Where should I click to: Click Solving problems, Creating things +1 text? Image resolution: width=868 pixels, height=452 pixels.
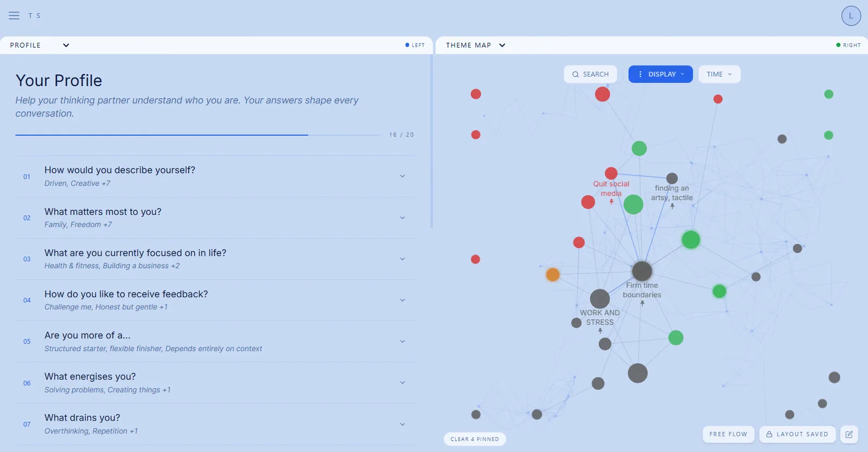[x=107, y=390]
